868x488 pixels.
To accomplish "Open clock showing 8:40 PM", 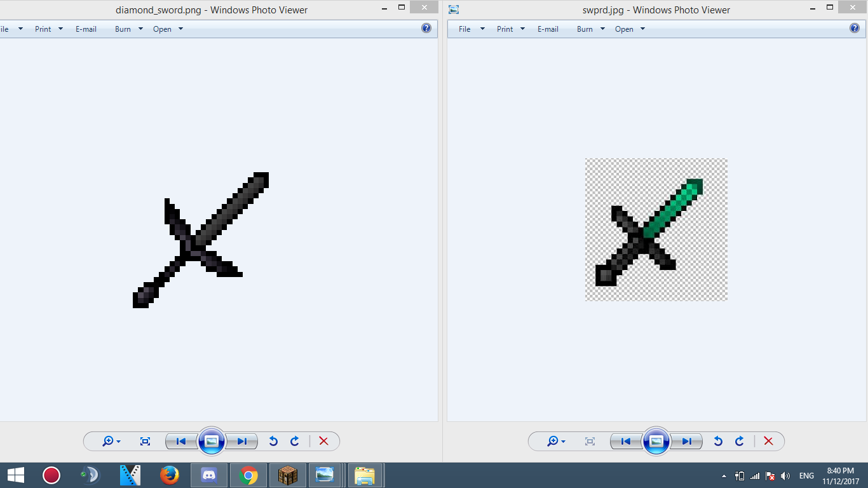I will (841, 476).
